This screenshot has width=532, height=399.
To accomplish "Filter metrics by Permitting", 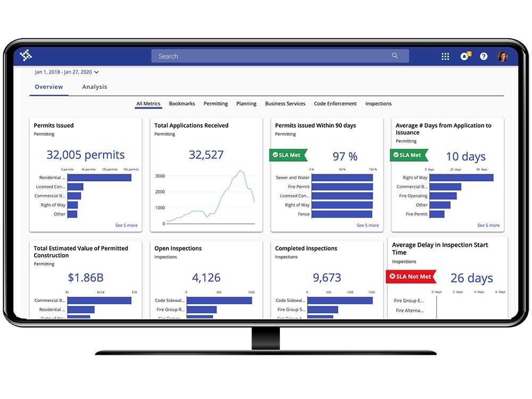I will click(x=216, y=104).
